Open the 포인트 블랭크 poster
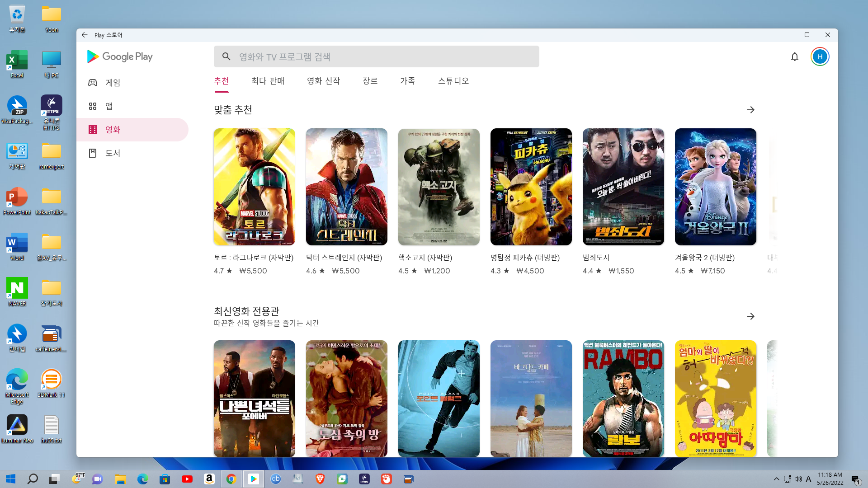Screen dimensions: 868x488 (439, 399)
